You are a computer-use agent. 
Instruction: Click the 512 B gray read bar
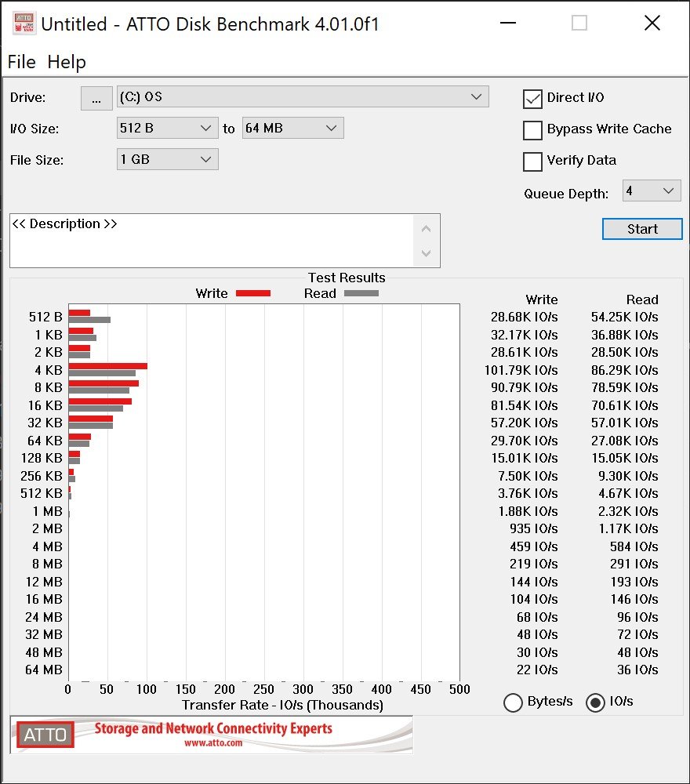point(89,320)
